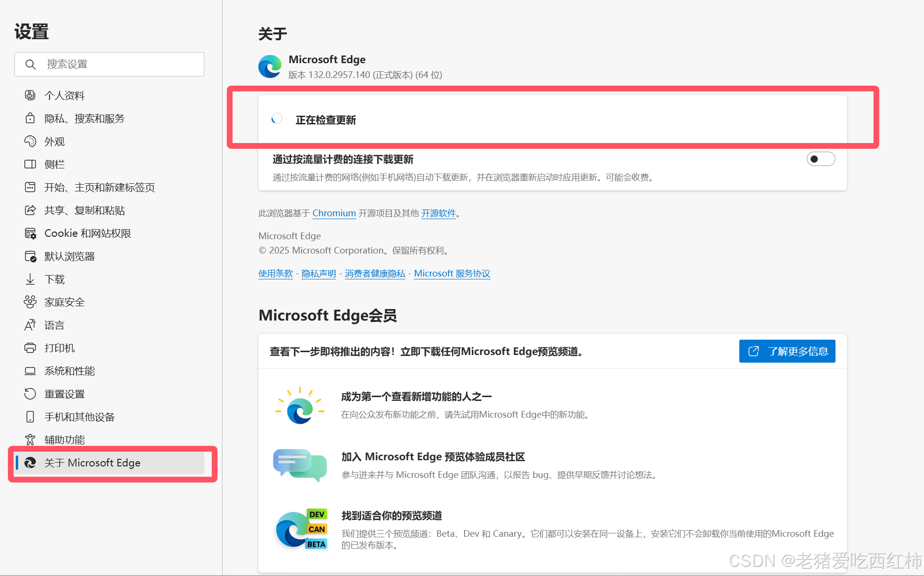Click the lock icon for 隐私、搜索和服务
Image resolution: width=924 pixels, height=576 pixels.
tap(30, 118)
